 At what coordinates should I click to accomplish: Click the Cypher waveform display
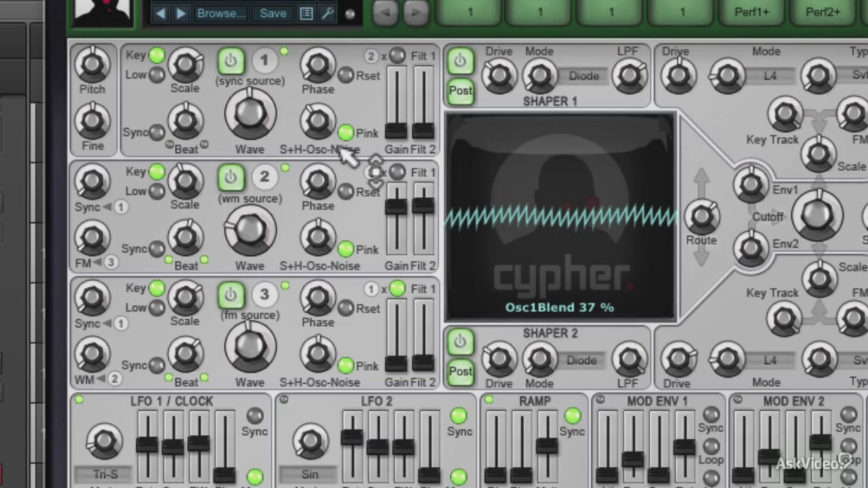click(x=561, y=217)
